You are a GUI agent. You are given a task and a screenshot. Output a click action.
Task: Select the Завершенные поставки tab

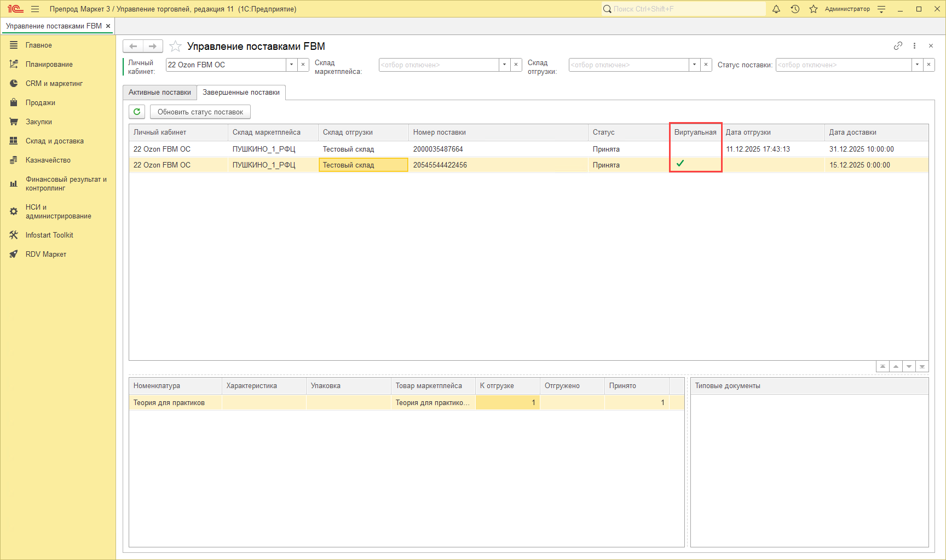241,93
